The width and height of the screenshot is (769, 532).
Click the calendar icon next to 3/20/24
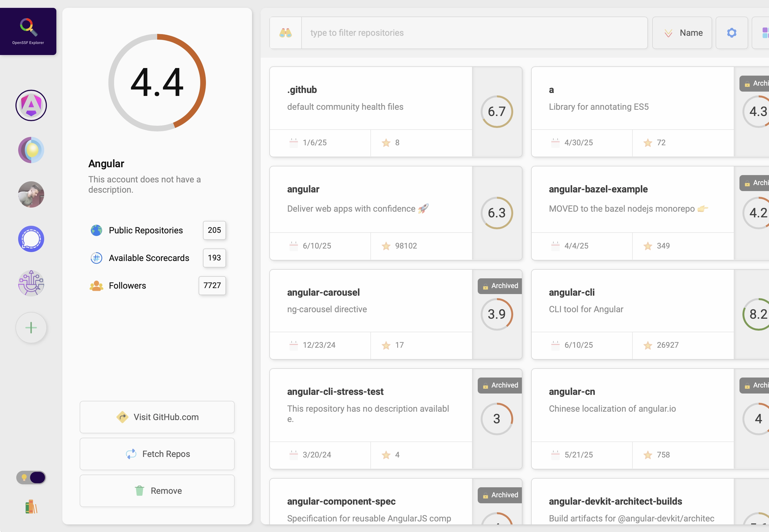(293, 455)
